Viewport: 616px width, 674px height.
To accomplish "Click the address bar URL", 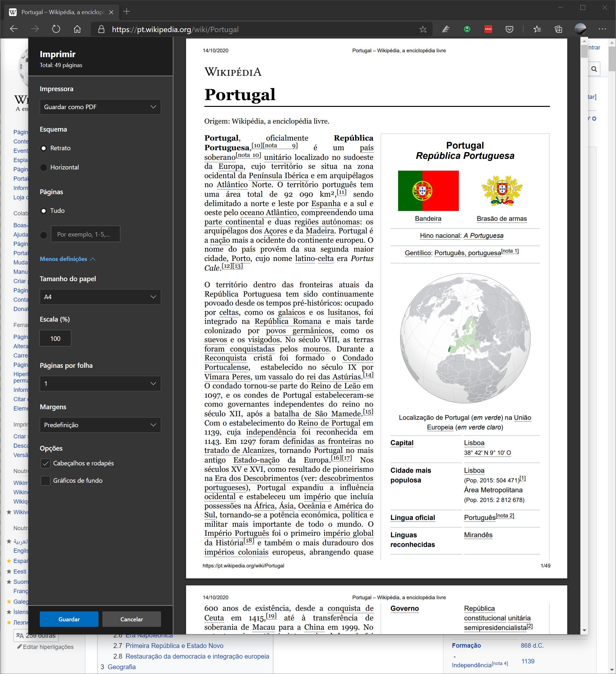I will (175, 30).
